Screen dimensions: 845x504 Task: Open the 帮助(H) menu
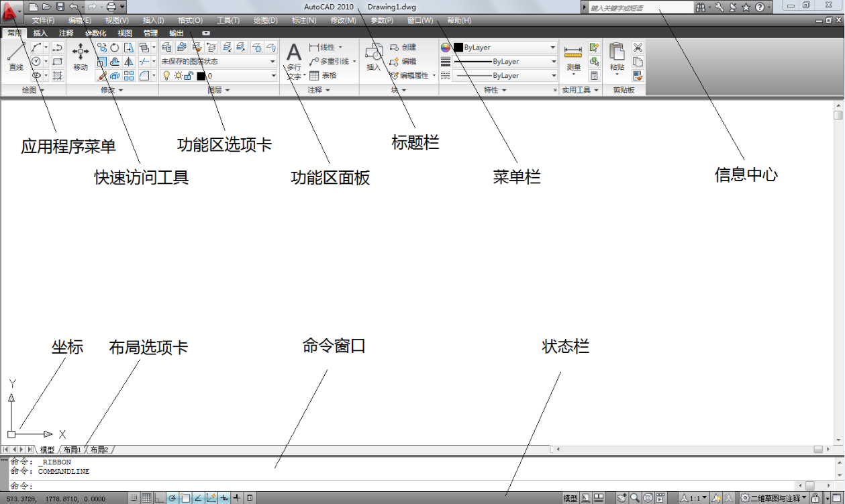click(459, 21)
